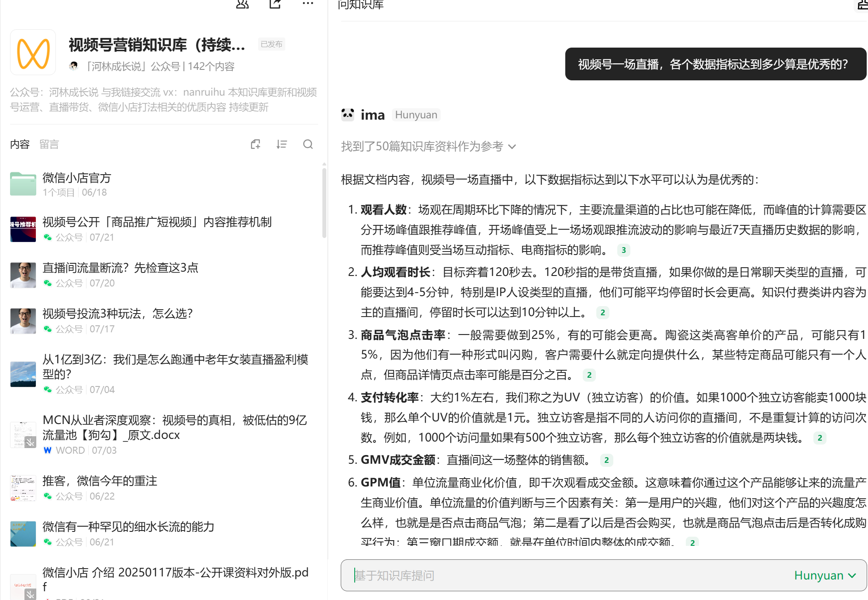
Task: Click the search icon in the content list
Action: (308, 144)
